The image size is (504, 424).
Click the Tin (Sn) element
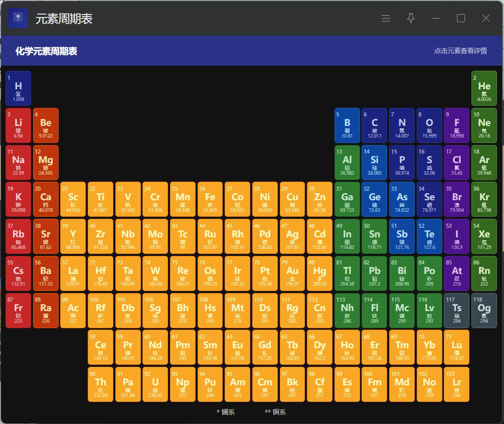pos(375,236)
